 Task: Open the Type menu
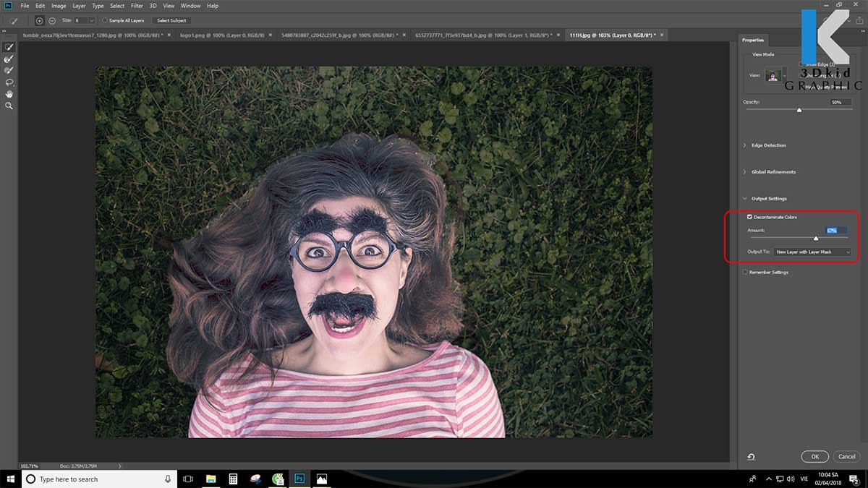98,6
